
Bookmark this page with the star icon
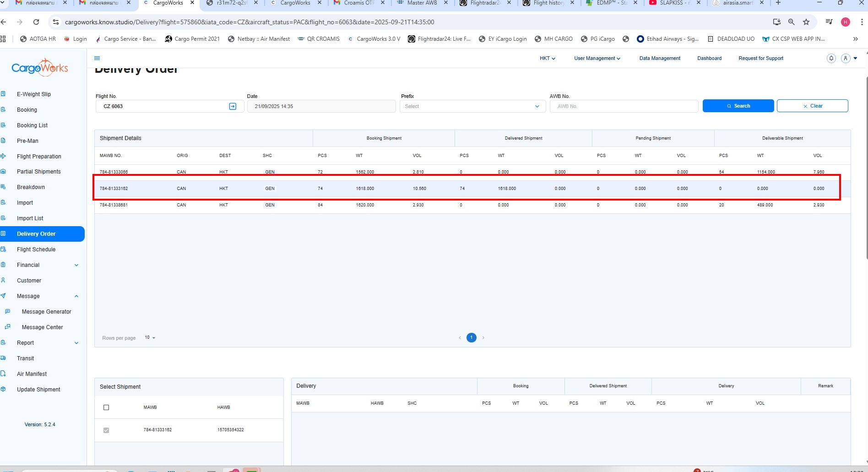coord(806,22)
